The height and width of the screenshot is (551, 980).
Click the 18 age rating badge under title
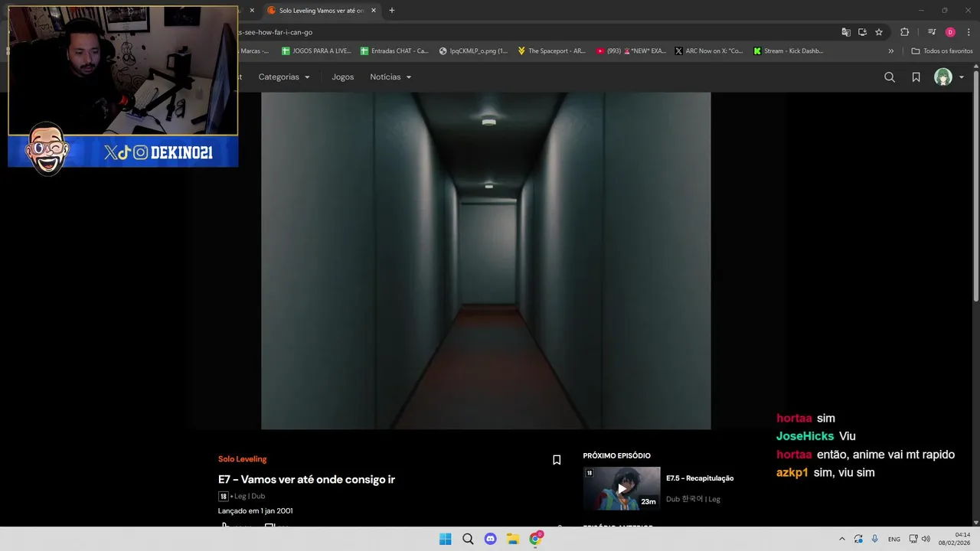223,496
